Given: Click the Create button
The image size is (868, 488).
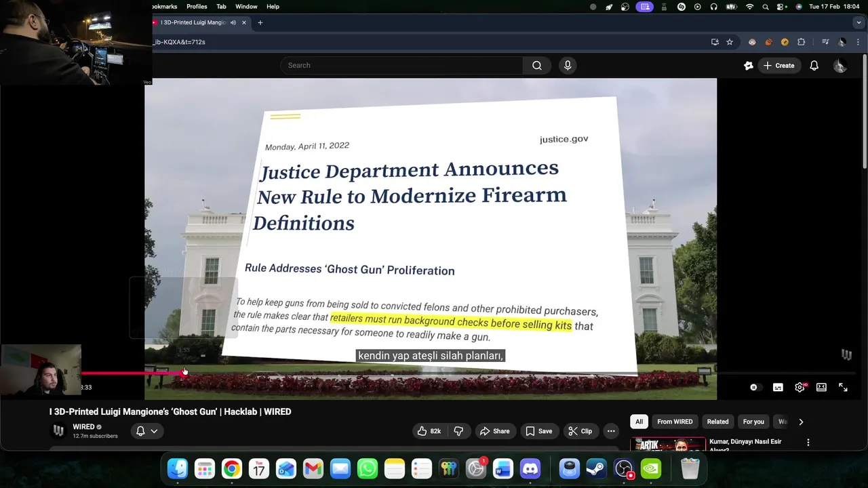Looking at the screenshot, I should click(x=778, y=65).
